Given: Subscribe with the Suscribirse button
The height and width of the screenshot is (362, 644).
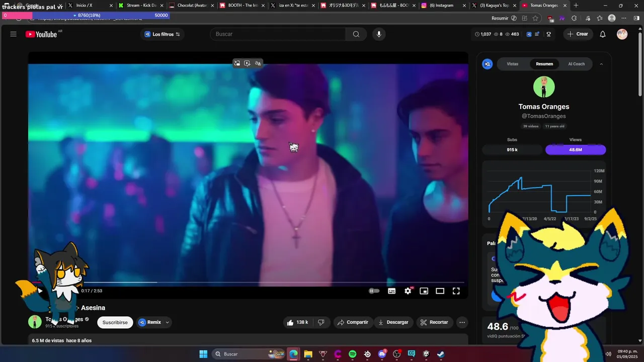Looking at the screenshot, I should 115,322.
